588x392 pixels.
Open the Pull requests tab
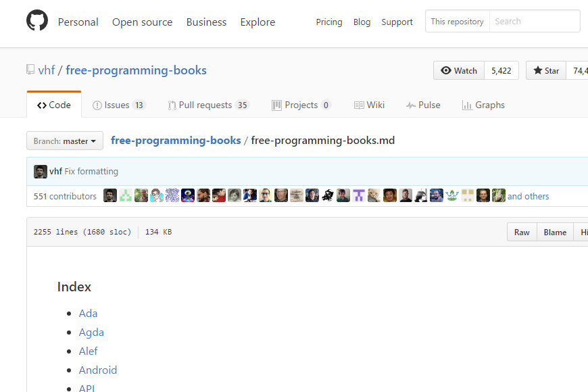click(x=208, y=105)
